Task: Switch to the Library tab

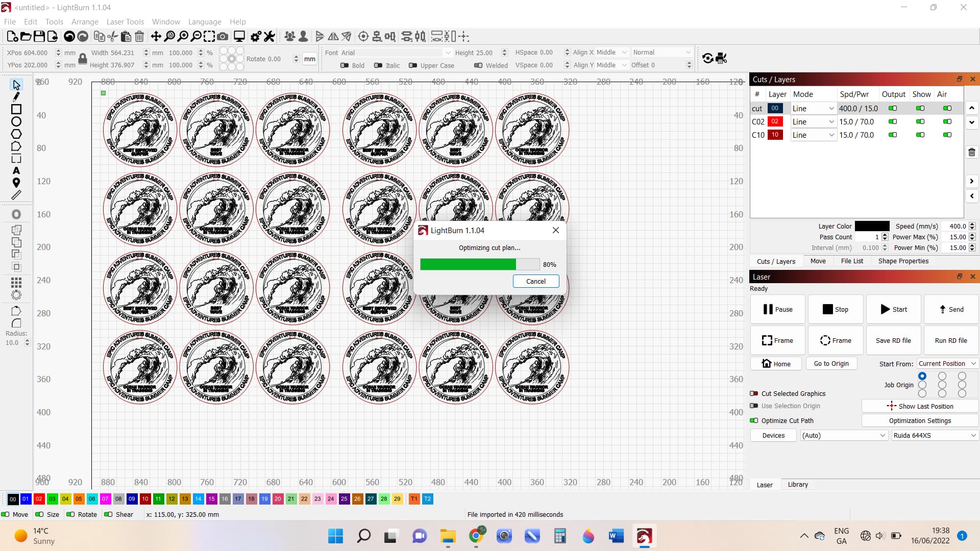Action: (x=797, y=484)
